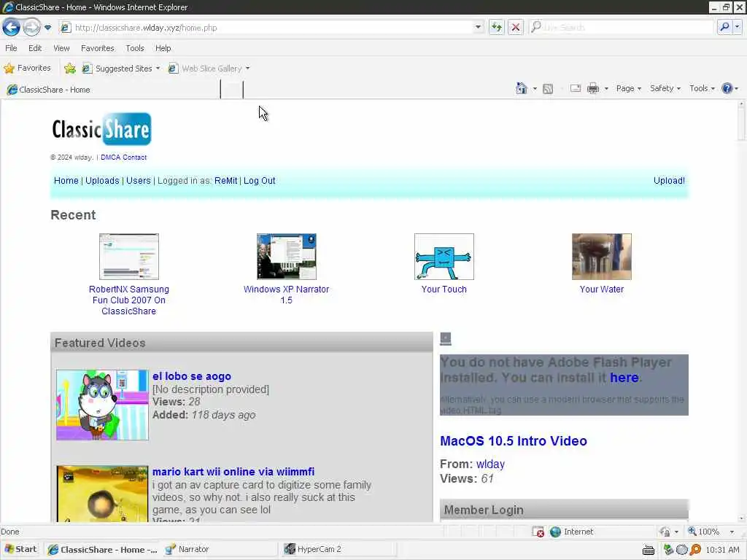
Task: Click the search magnifier button
Action: tap(724, 27)
